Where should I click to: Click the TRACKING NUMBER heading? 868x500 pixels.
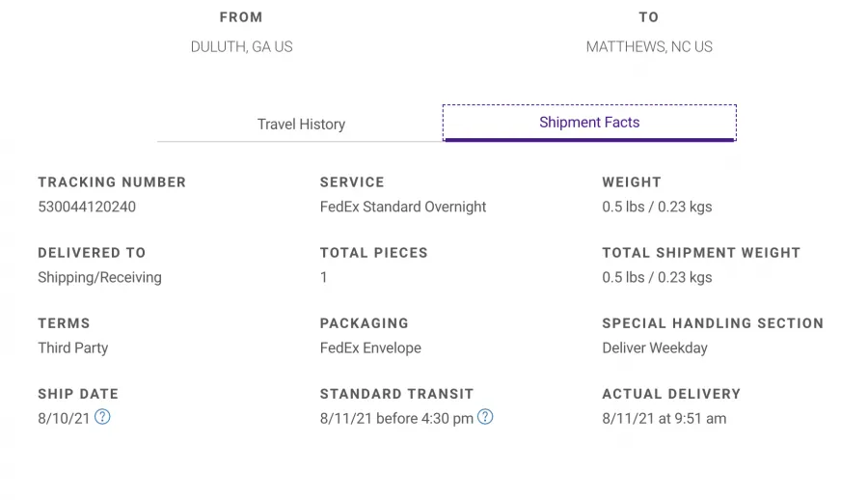[112, 182]
